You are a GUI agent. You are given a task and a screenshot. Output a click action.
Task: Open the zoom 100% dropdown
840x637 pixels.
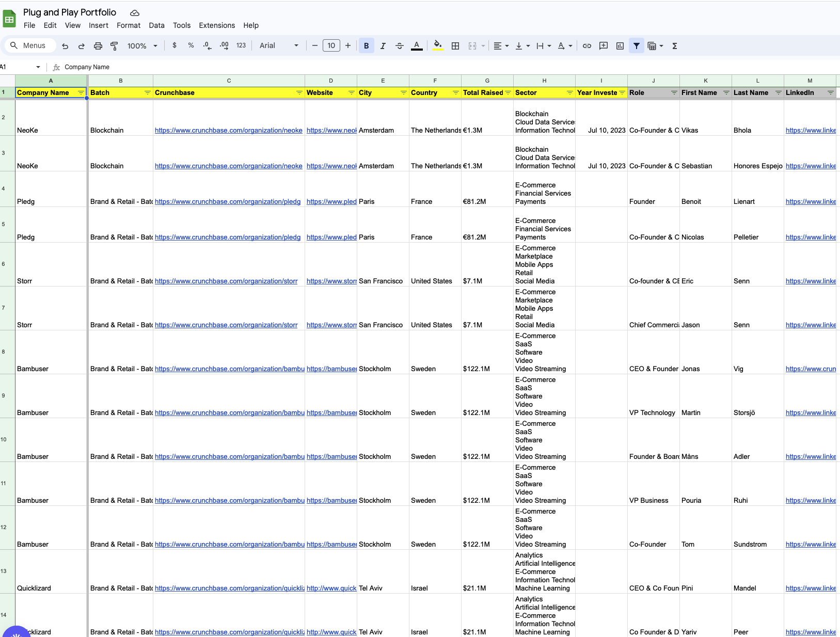(x=142, y=46)
